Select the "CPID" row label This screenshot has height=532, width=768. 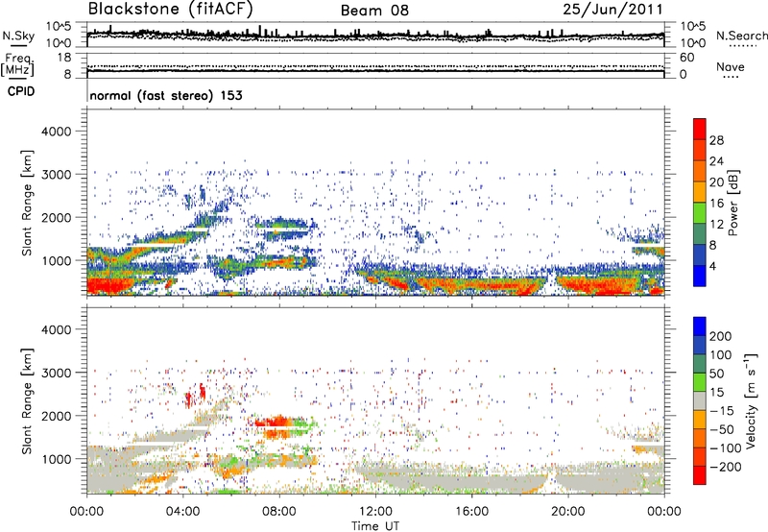point(21,91)
